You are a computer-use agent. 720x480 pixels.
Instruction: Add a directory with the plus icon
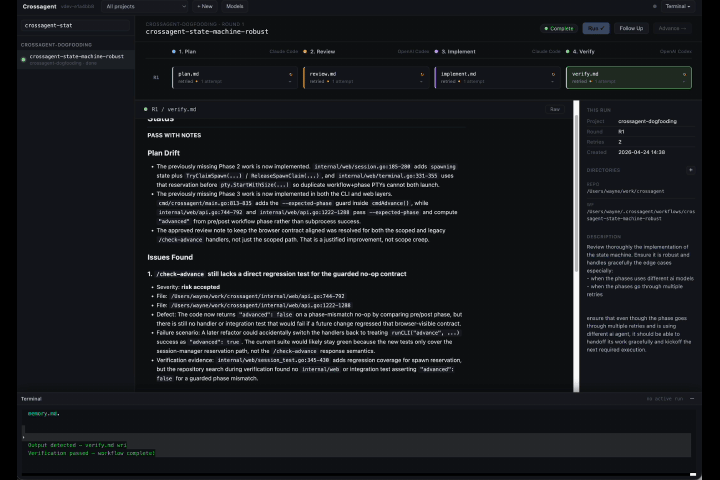pyautogui.click(x=690, y=170)
